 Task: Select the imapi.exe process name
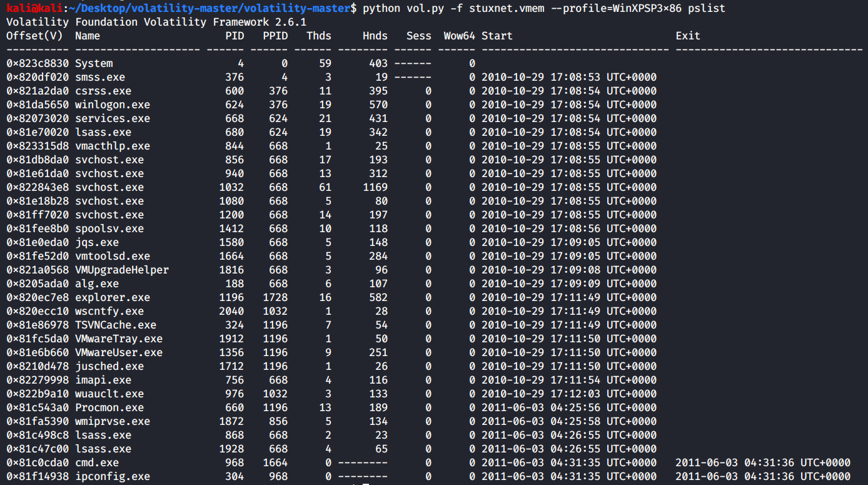point(103,380)
